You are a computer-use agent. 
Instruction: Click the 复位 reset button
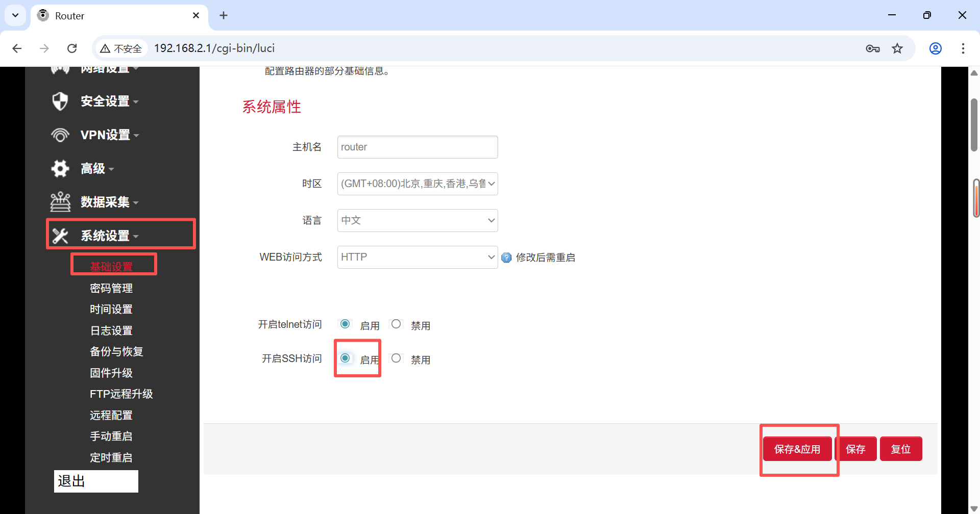tap(901, 449)
